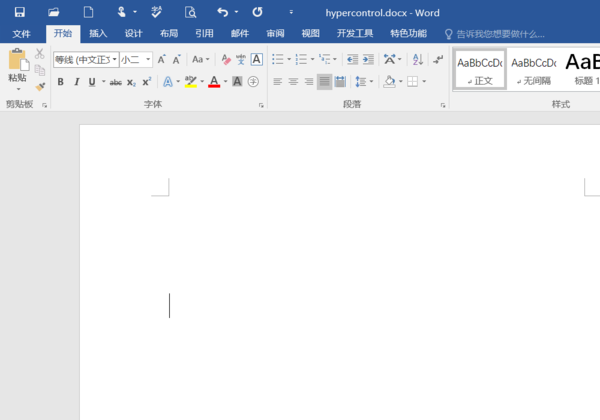The width and height of the screenshot is (600, 420).
Task: Click the 粘贴 paste button
Action: coord(18,65)
